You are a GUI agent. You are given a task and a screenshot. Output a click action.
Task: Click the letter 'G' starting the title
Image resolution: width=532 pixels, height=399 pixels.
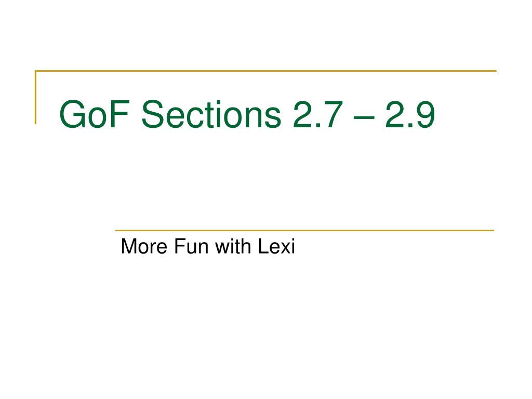(73, 114)
